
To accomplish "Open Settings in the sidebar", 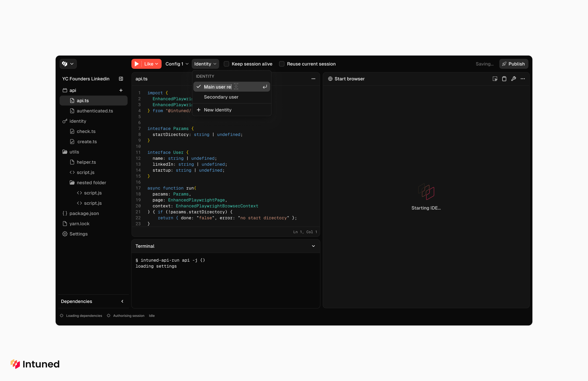I will click(93, 234).
